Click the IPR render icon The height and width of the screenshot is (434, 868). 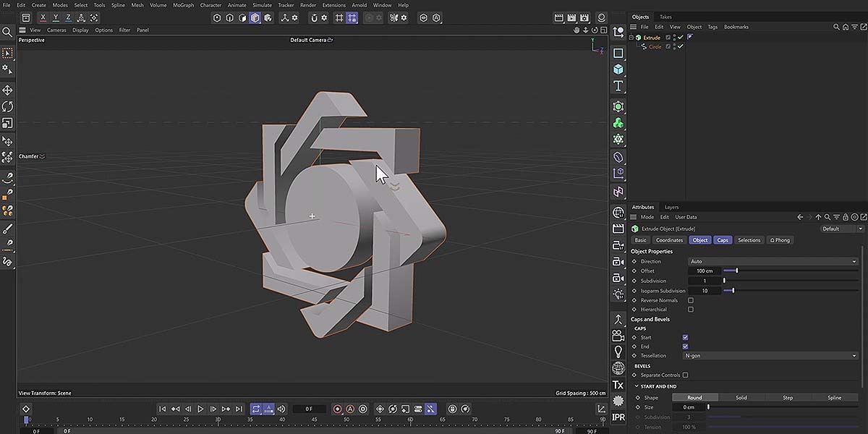point(618,417)
